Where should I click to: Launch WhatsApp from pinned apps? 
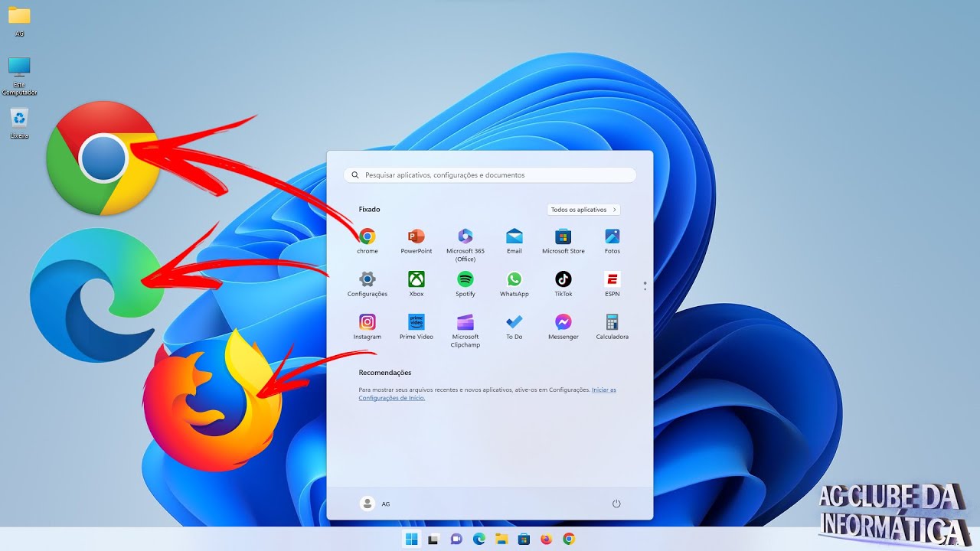(514, 284)
